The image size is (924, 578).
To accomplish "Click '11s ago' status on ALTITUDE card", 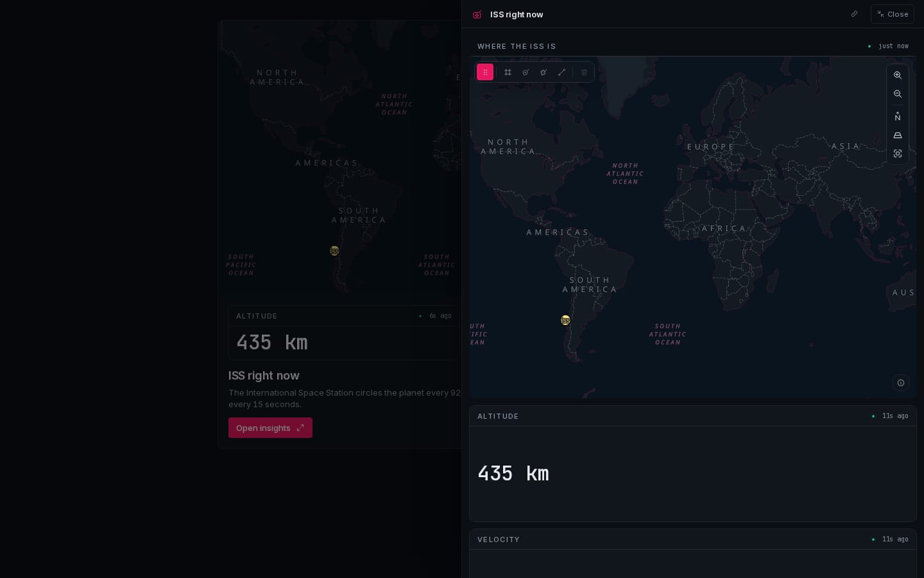I will click(x=895, y=416).
